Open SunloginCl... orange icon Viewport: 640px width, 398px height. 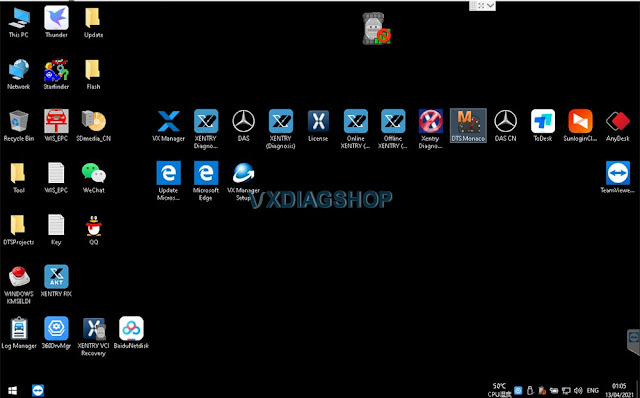[580, 126]
